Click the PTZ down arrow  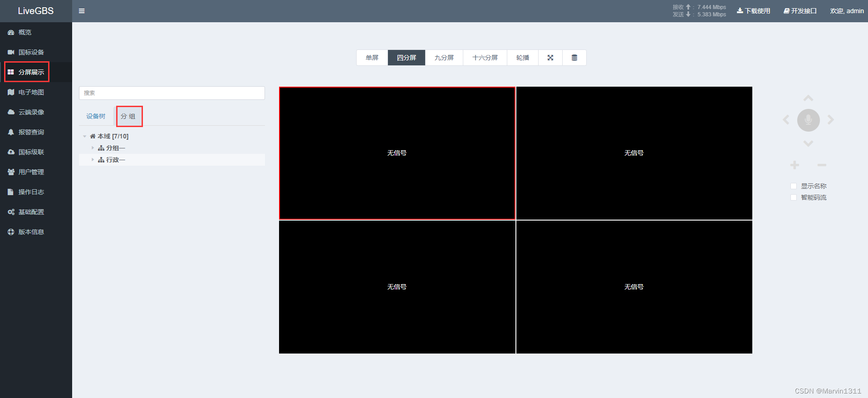808,143
